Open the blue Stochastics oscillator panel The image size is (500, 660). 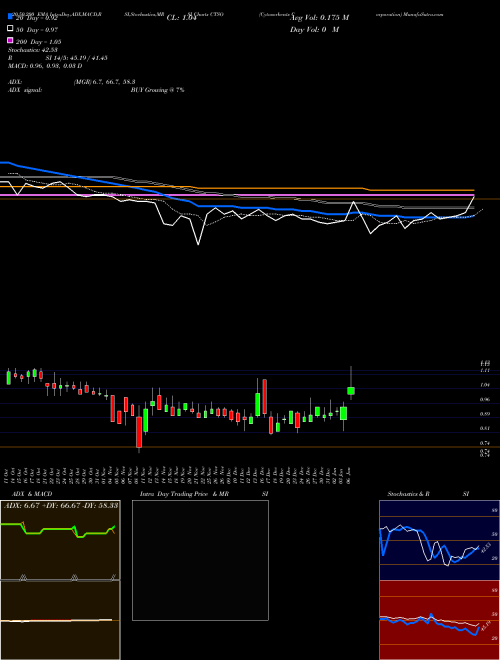[x=439, y=540]
